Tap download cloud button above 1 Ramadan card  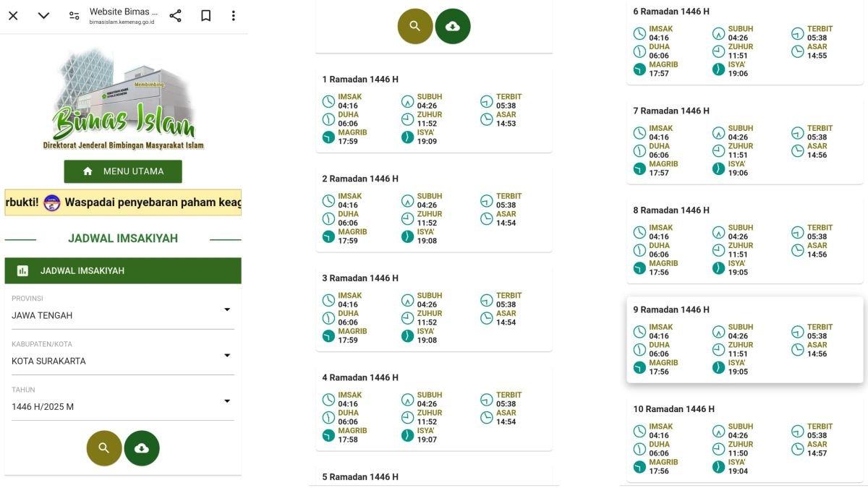[x=453, y=26]
